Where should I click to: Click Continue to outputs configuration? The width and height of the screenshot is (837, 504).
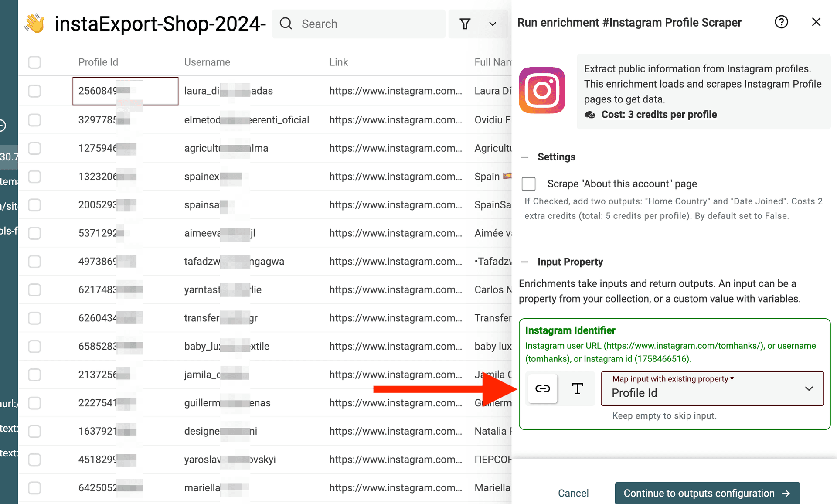coord(707,493)
